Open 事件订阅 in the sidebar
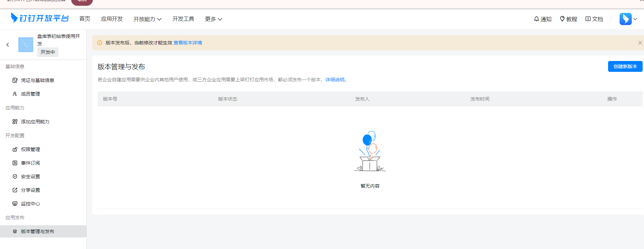Viewport: 644px width, 249px height. tap(31, 163)
